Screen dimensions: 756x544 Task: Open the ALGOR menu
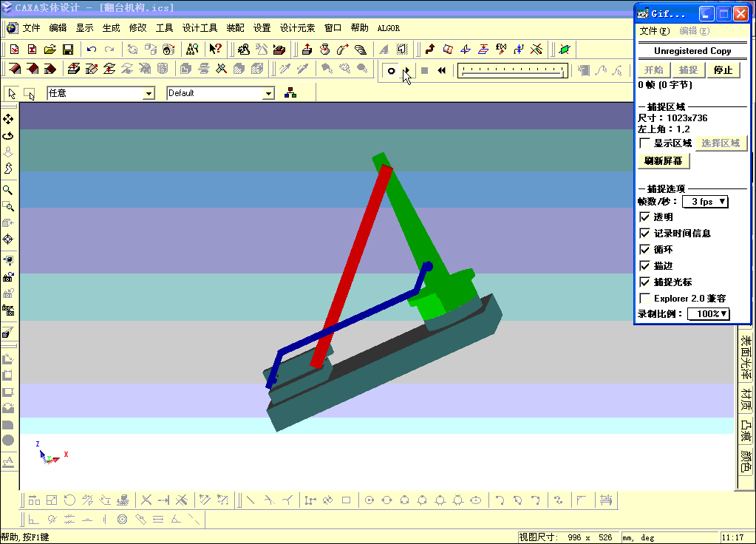[x=389, y=28]
